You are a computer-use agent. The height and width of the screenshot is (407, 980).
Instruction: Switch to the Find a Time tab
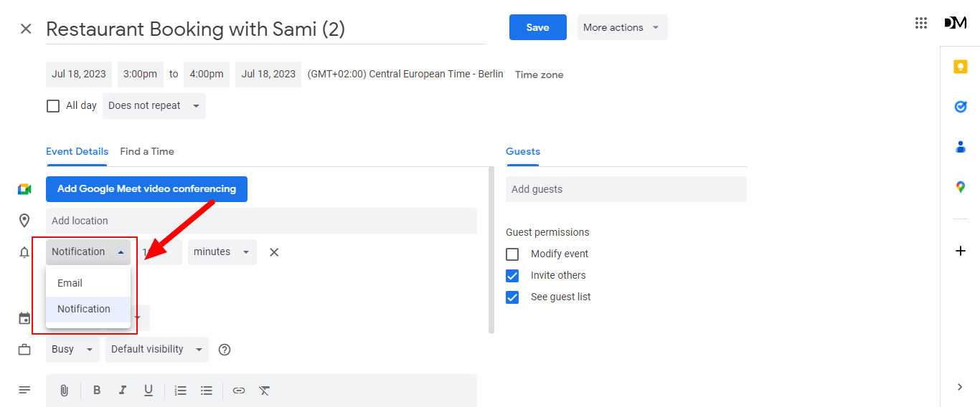(x=147, y=151)
